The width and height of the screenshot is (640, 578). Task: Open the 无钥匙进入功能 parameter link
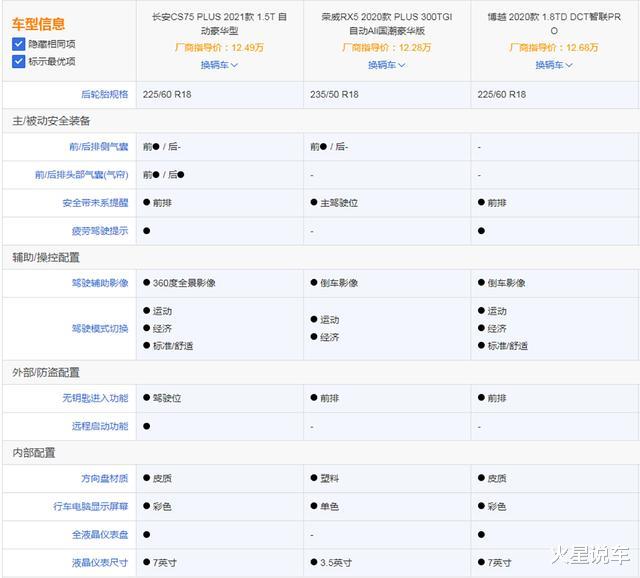(x=95, y=398)
